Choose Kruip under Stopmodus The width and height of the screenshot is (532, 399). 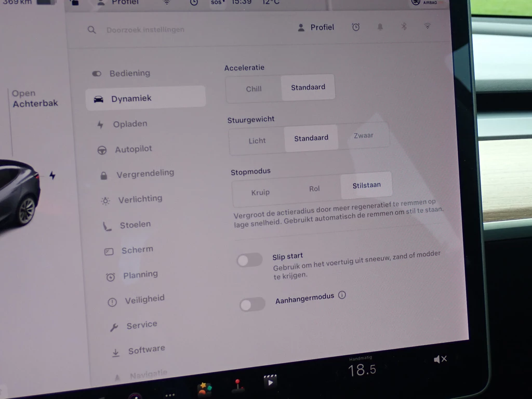260,192
